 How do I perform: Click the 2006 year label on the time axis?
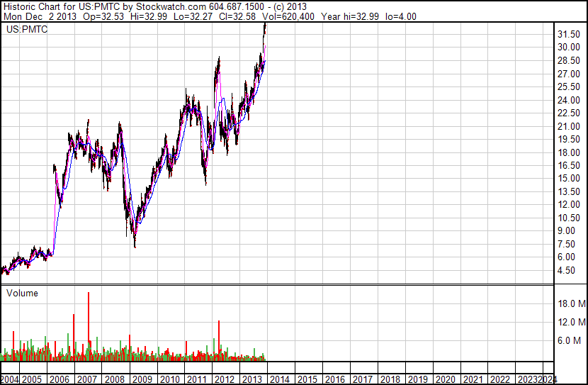coord(60,379)
